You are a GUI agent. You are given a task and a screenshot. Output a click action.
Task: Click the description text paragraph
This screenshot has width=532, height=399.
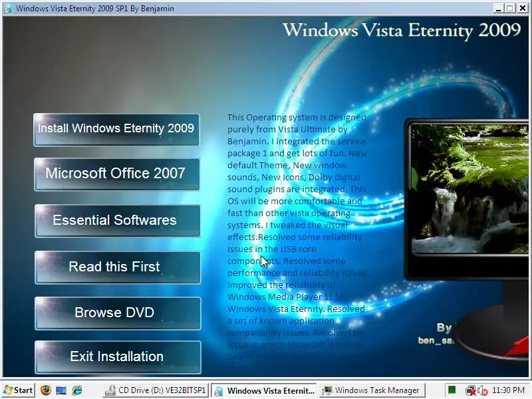click(297, 237)
